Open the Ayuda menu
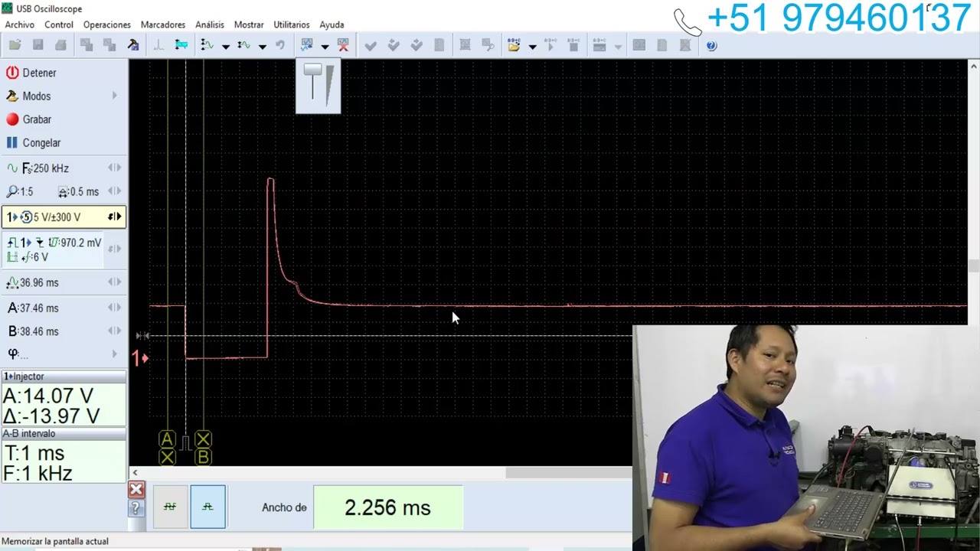Screen dimensions: 980x551 click(332, 24)
